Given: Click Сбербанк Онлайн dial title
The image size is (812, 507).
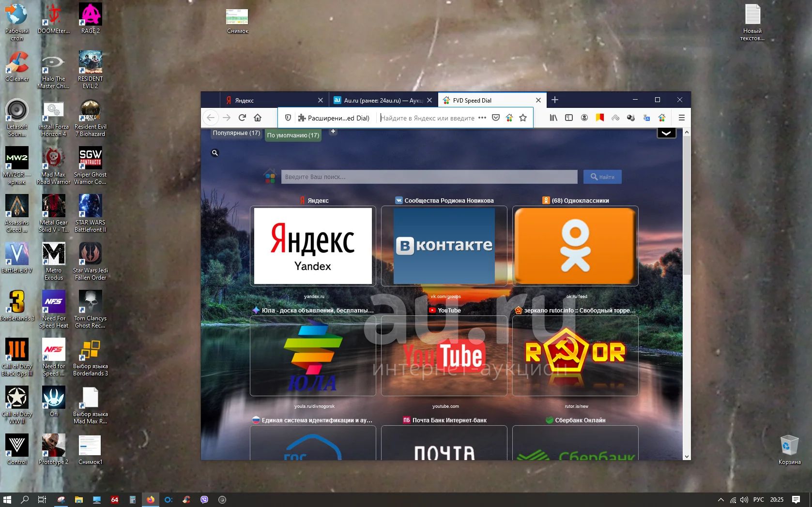Looking at the screenshot, I should (x=580, y=420).
